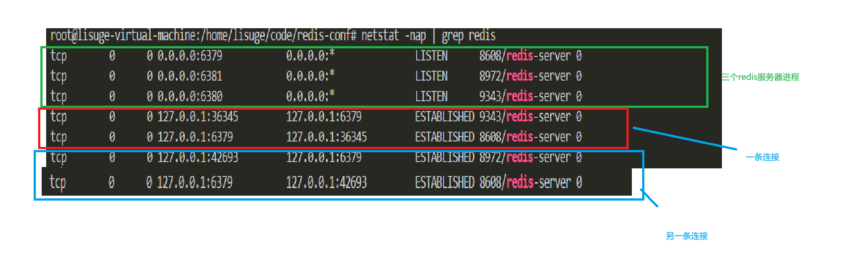Click foreign address "0.0.0.0:*" in the 6381 row

(311, 76)
